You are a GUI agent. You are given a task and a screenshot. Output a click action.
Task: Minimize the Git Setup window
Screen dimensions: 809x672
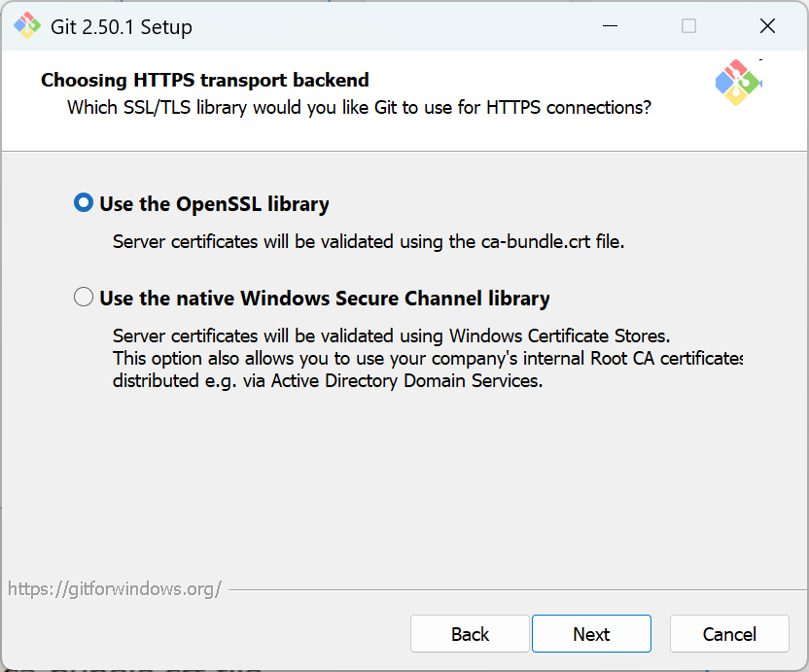610,26
